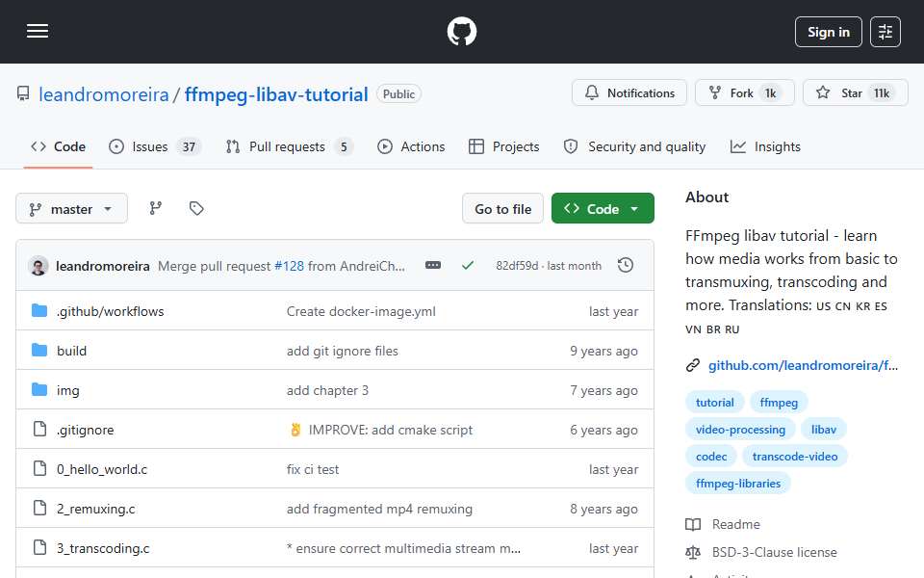This screenshot has width=924, height=578.
Task: Click the link chain icon in About
Action: [693, 366]
